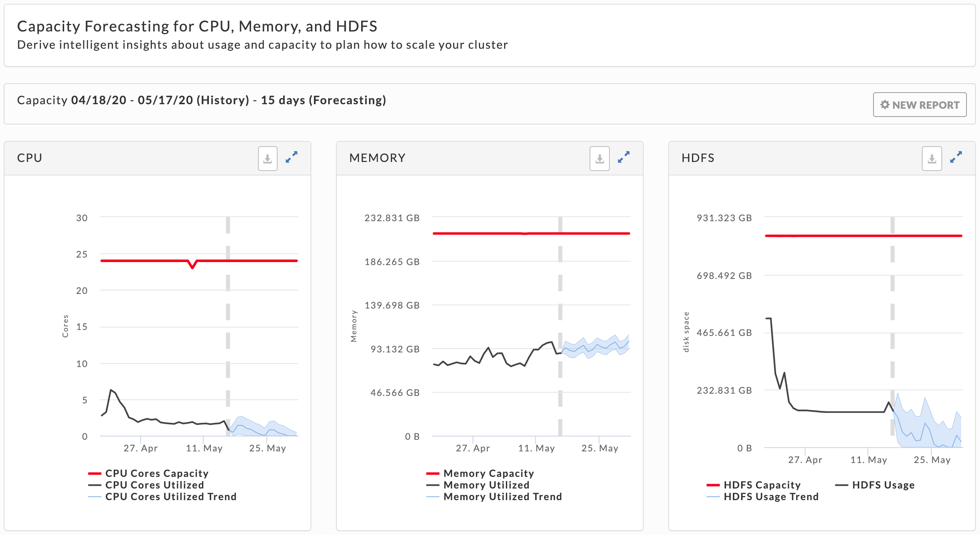
Task: Download the MEMORY chart
Action: click(x=600, y=158)
